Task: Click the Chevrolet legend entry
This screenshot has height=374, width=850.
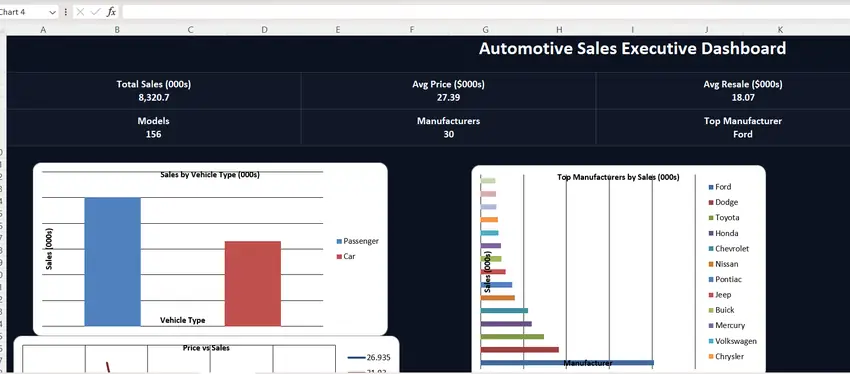Action: (729, 248)
